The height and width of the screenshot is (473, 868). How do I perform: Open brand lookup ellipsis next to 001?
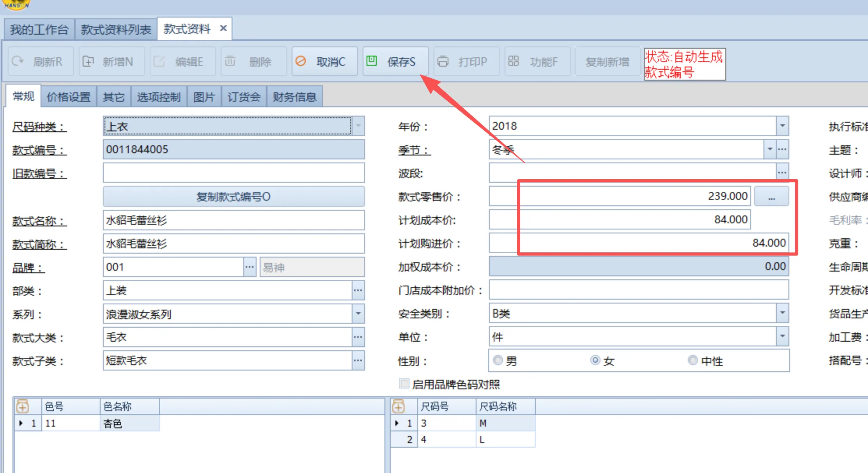click(250, 267)
